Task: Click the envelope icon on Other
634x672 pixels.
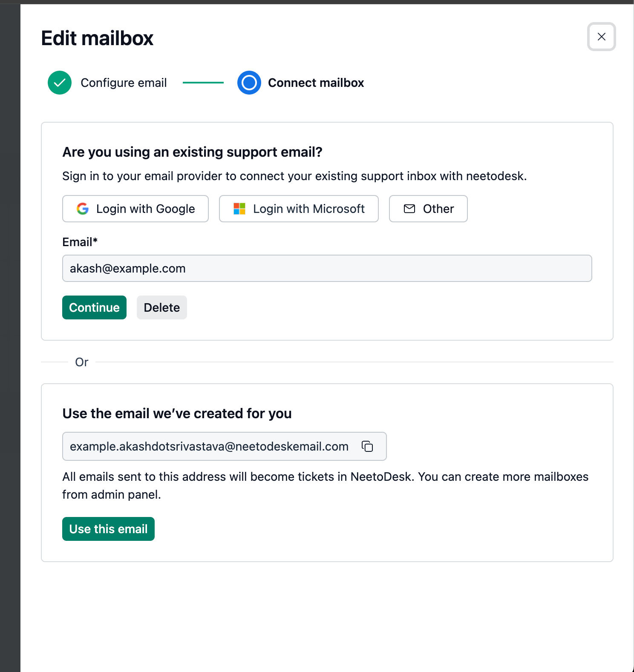Action: coord(409,209)
